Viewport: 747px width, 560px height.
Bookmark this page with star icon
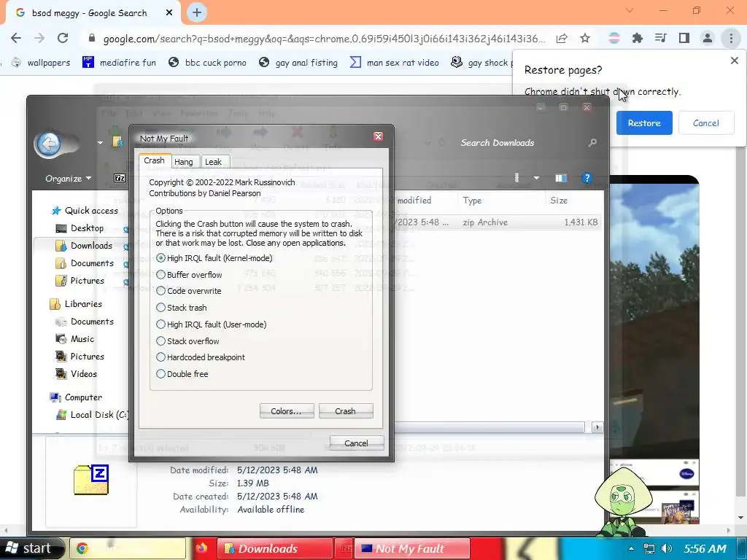[585, 38]
